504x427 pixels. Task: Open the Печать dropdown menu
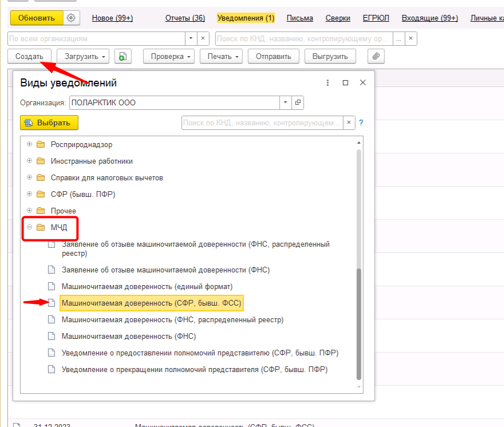coord(222,56)
